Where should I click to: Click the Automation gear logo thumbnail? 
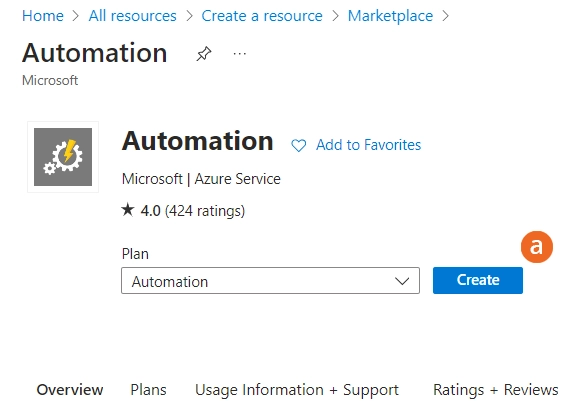coord(63,157)
